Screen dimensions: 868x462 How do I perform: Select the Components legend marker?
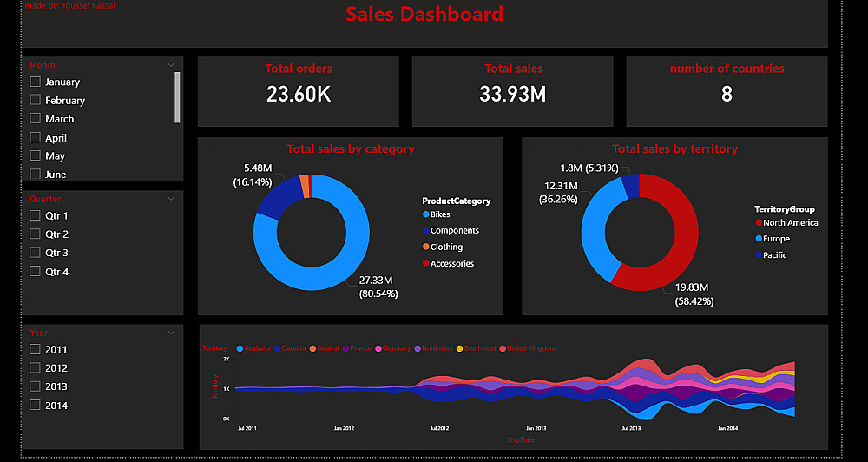pos(425,230)
